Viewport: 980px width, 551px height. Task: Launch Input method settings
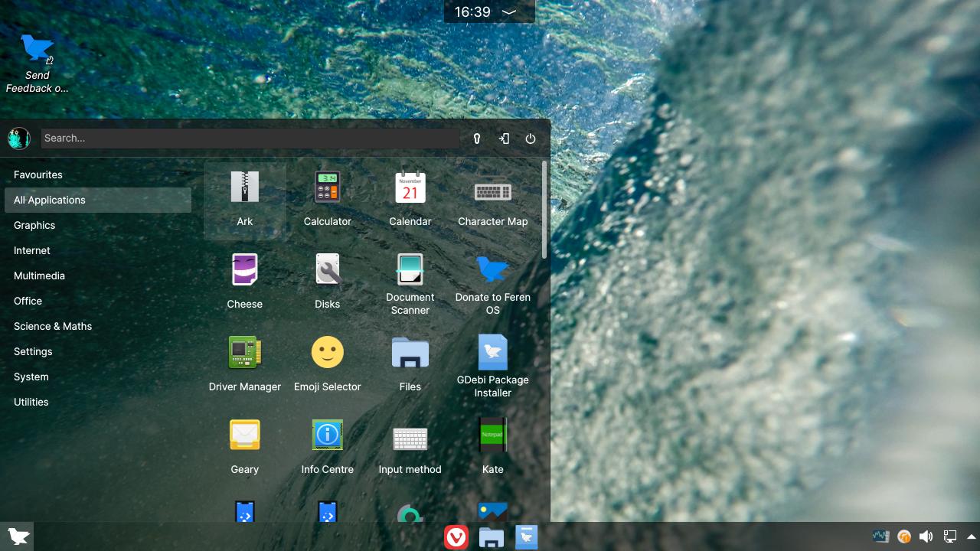[x=410, y=448]
